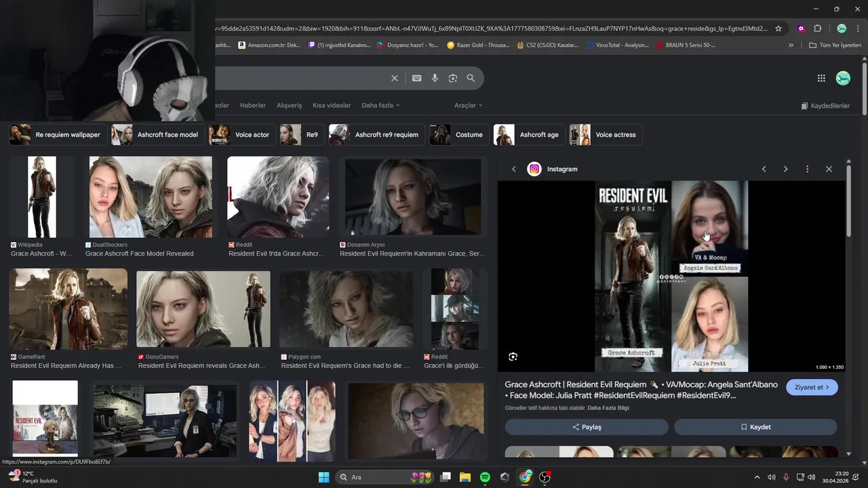The width and height of the screenshot is (868, 488).
Task: Open the Instagram source icon
Action: pos(534,169)
